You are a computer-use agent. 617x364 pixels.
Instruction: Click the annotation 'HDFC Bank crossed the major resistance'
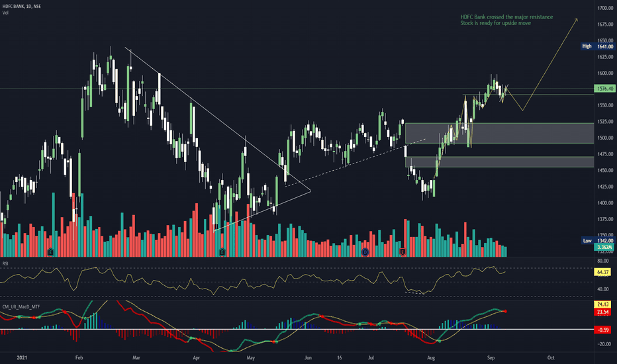(x=506, y=17)
